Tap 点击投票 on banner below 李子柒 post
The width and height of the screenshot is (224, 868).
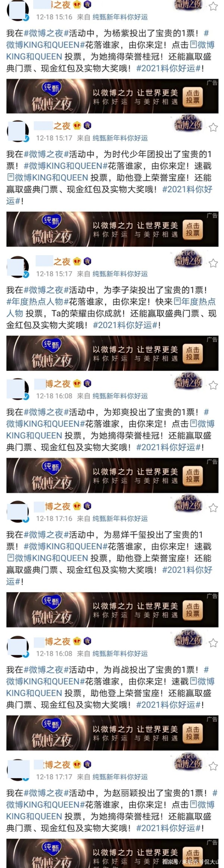(x=193, y=354)
